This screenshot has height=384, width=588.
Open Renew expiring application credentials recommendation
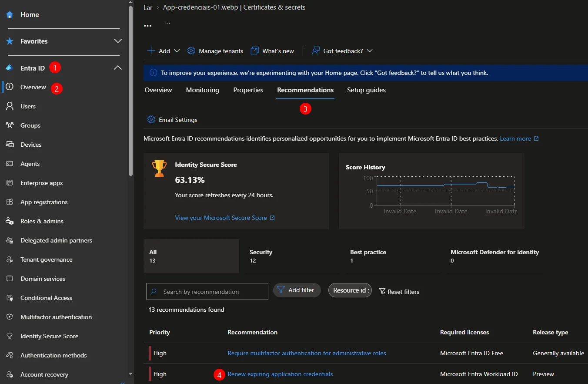pos(280,374)
